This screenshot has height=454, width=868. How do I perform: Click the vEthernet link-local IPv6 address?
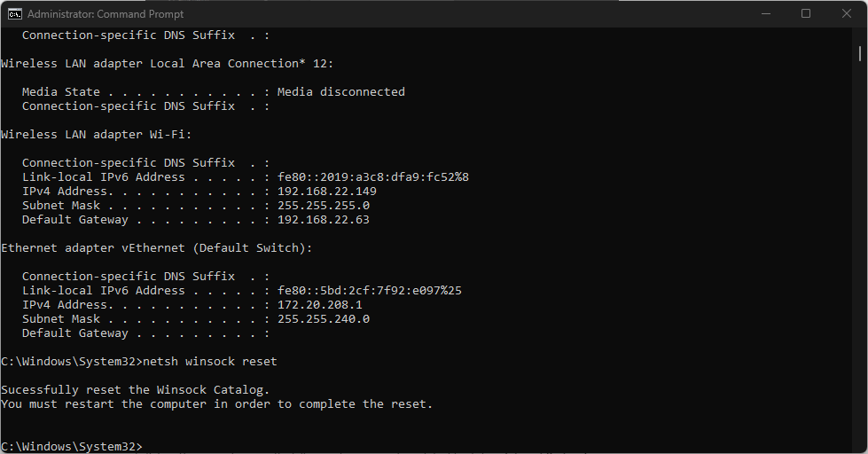[x=369, y=291]
